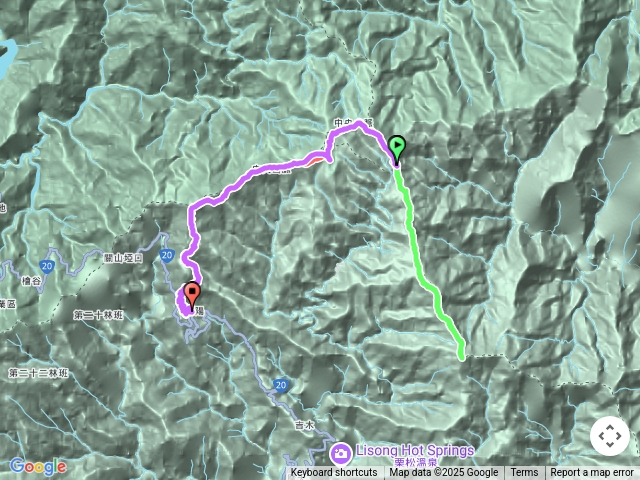Click the 第二十林班 map label
Screen dimensions: 640x480
(x=98, y=315)
